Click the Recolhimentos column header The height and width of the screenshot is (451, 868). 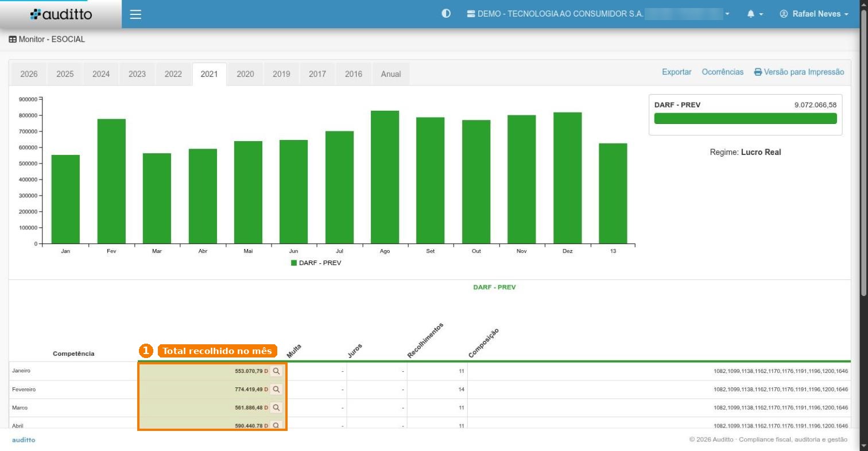click(x=425, y=340)
